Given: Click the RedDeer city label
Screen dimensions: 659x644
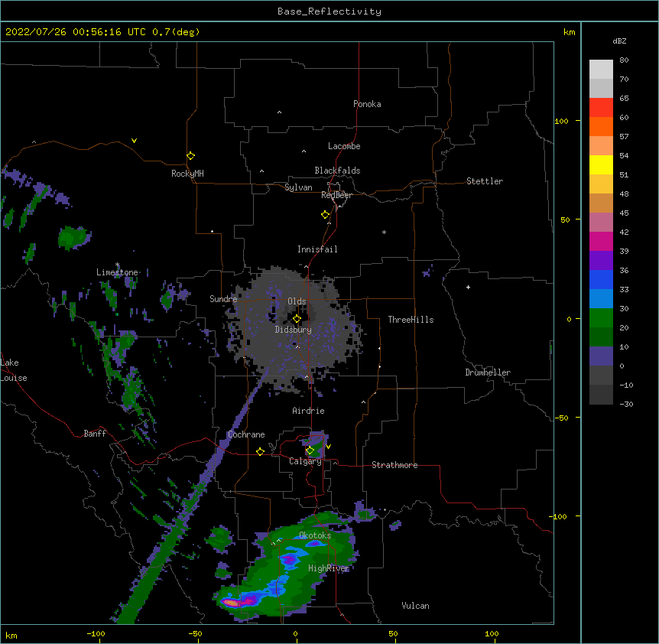Looking at the screenshot, I should pos(336,195).
